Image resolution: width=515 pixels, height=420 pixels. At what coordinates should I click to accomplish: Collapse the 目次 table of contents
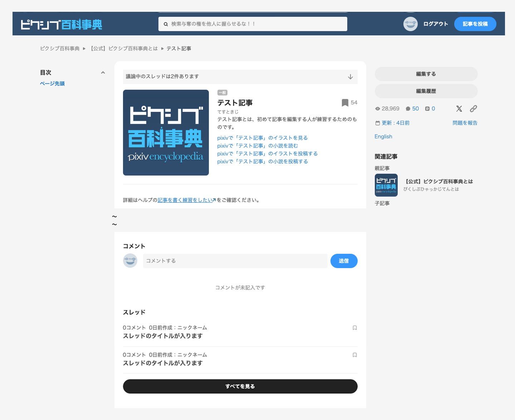103,73
